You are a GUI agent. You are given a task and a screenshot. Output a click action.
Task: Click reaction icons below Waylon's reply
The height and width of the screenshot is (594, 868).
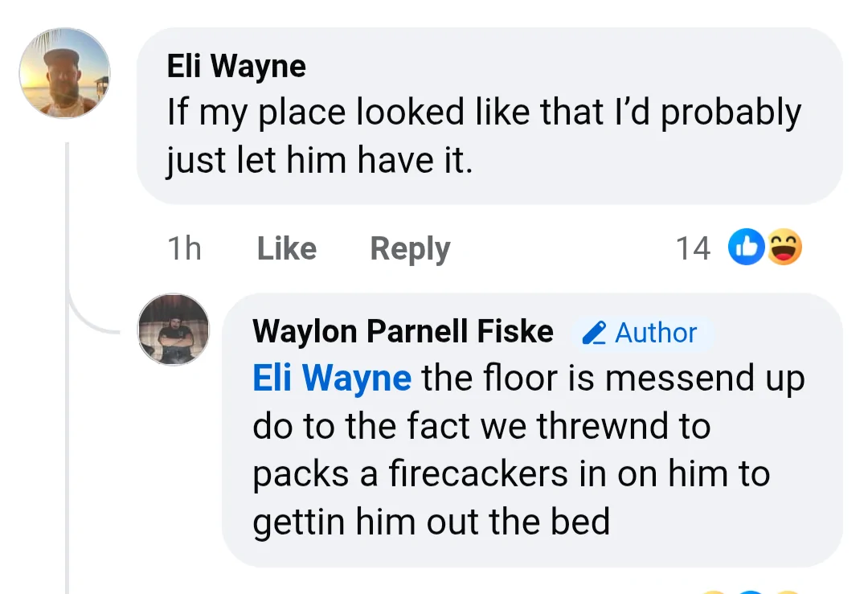click(x=750, y=592)
